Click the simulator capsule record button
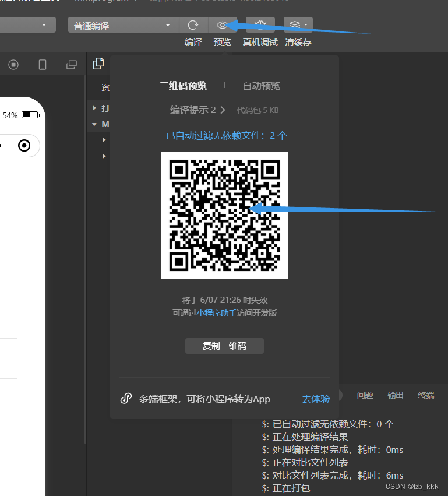The height and width of the screenshot is (496, 448). click(24, 146)
